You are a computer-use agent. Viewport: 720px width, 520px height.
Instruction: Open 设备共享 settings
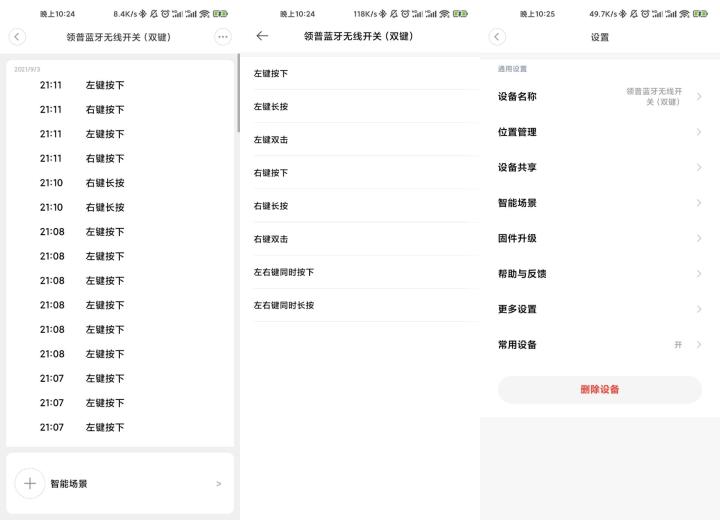click(599, 168)
